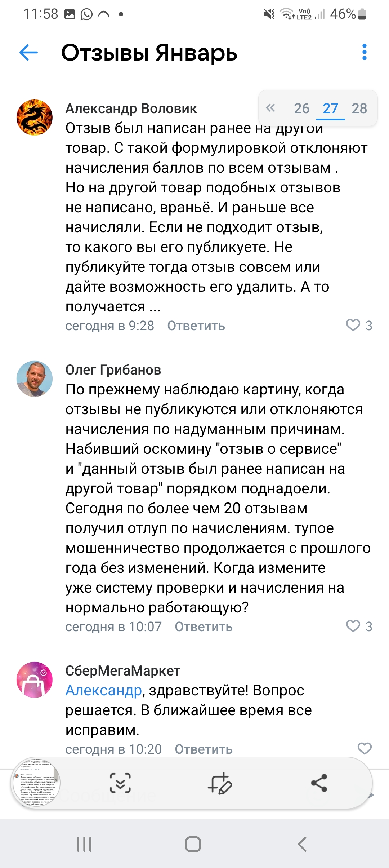Share the screenshot via share icon
389x868 pixels.
[319, 783]
